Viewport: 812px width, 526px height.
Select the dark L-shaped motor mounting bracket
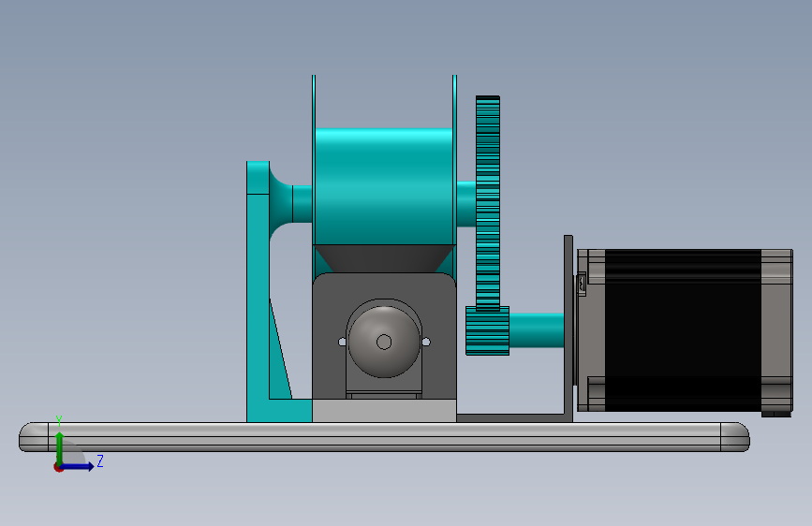coord(568,329)
